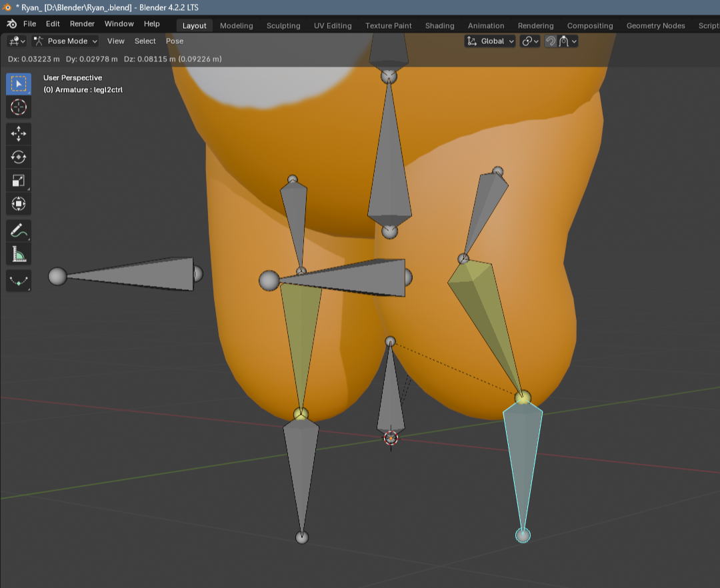Switch to the UV Editing workspace tab

[333, 26]
